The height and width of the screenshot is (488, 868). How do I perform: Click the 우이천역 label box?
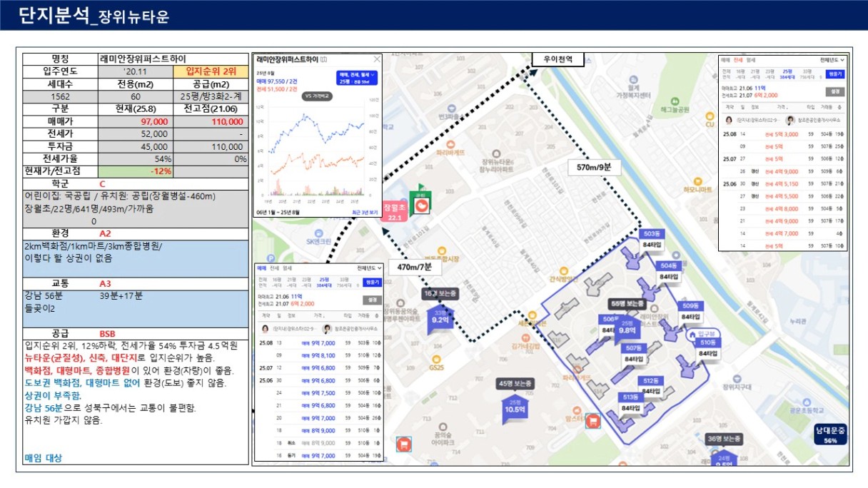pyautogui.click(x=558, y=60)
